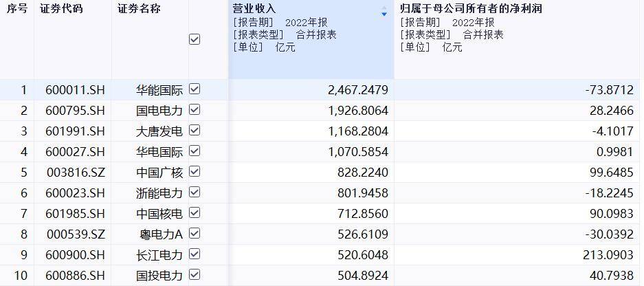644x286 pixels.
Task: Click net profit value -4.1017
Action: [x=613, y=131]
